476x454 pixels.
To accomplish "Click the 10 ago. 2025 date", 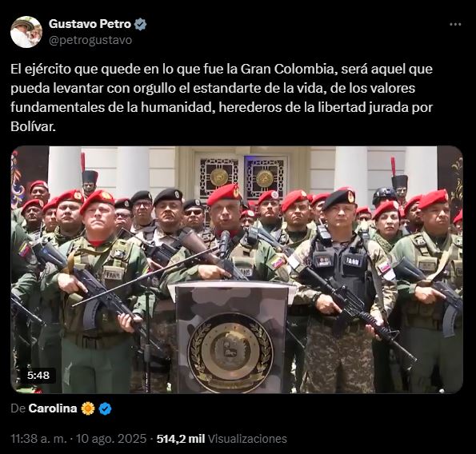I will pyautogui.click(x=111, y=439).
